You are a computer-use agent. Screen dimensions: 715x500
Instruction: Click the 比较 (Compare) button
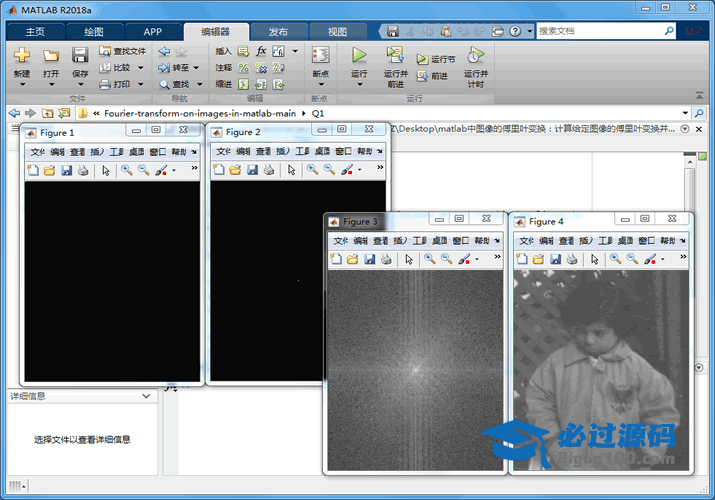pyautogui.click(x=116, y=67)
